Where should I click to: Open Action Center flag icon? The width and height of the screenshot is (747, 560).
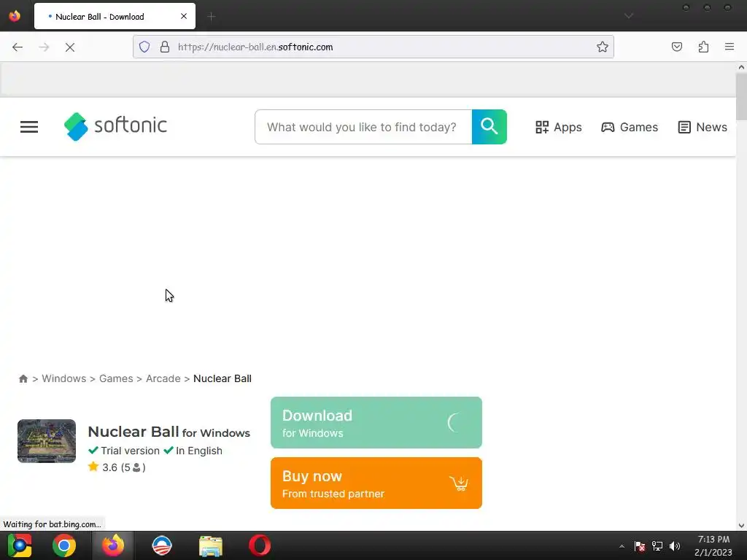click(x=640, y=546)
